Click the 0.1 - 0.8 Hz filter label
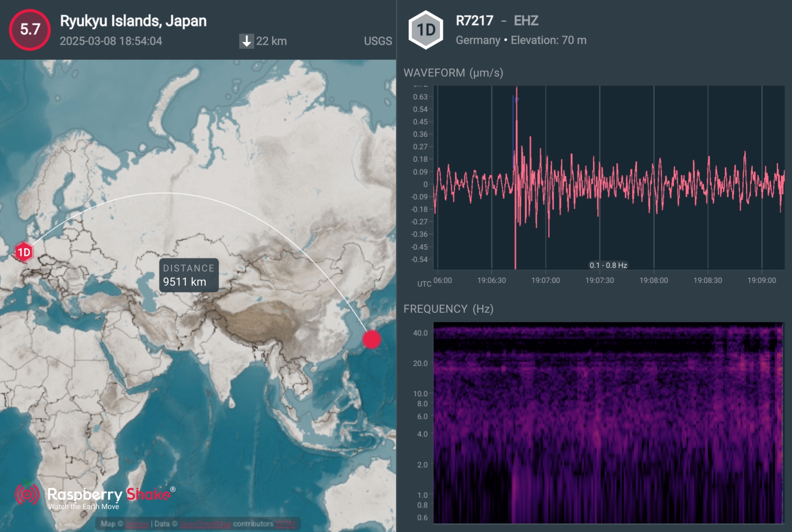792x532 pixels. (608, 265)
